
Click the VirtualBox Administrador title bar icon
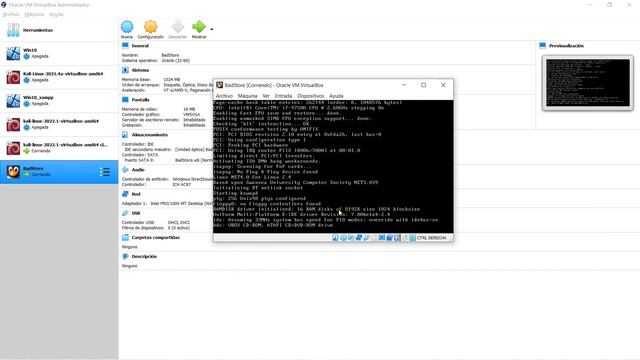pos(4,5)
